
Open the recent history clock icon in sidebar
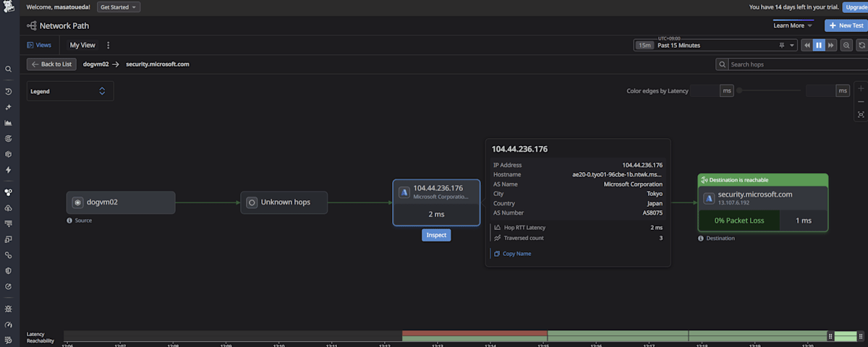pyautogui.click(x=9, y=92)
